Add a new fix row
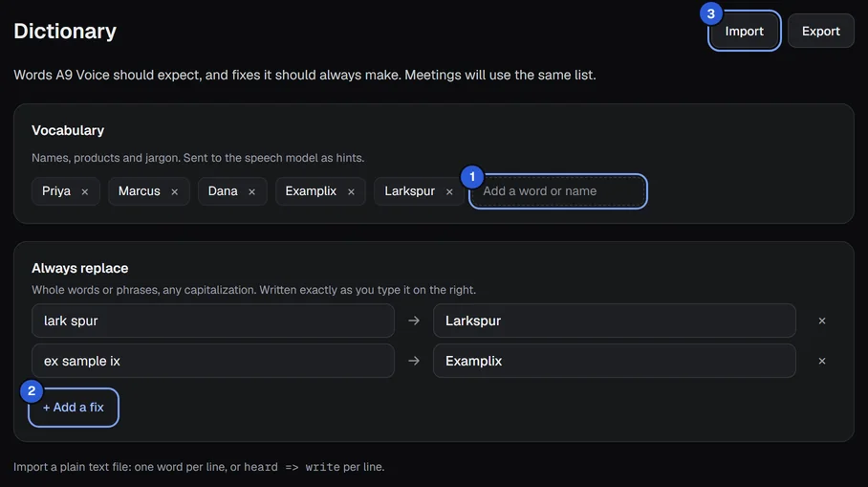Image resolution: width=868 pixels, height=487 pixels. tap(74, 408)
